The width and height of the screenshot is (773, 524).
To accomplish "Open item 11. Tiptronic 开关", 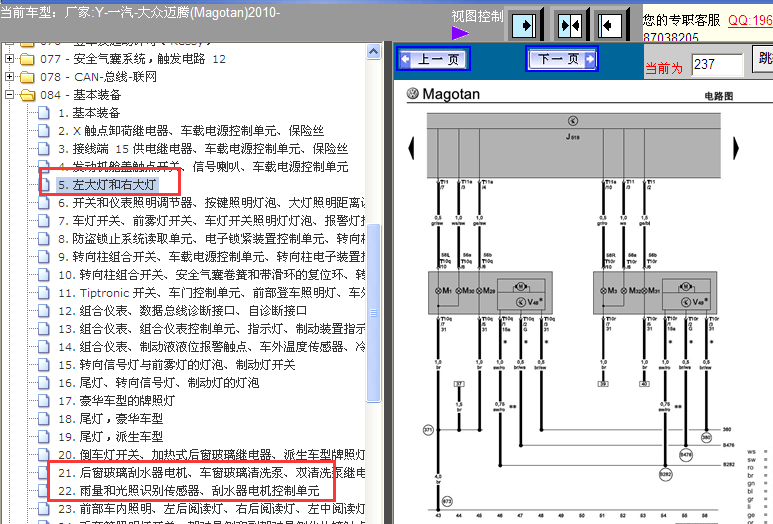I will point(211,293).
